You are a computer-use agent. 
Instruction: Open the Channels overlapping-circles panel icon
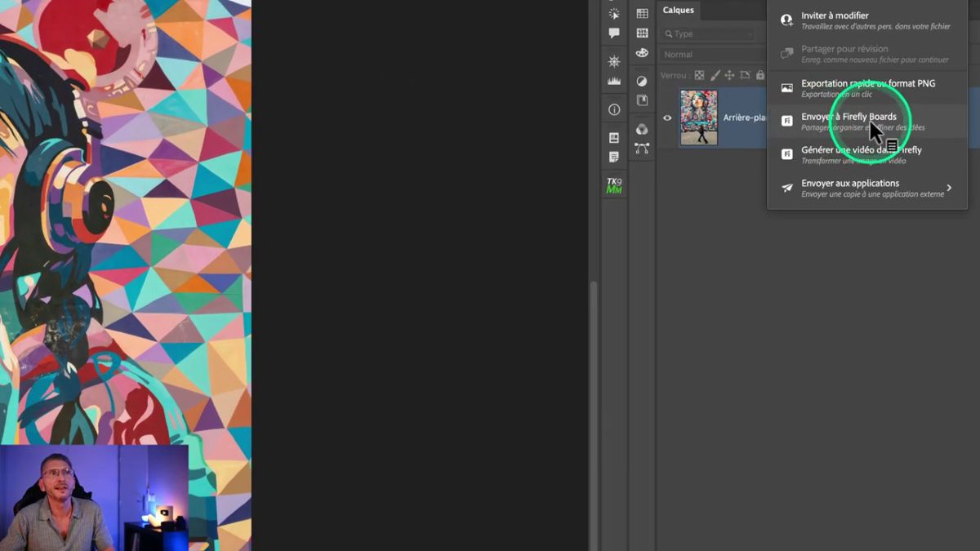642,129
